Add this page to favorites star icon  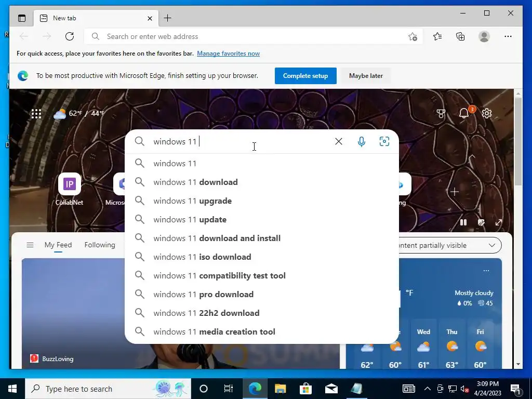413,37
